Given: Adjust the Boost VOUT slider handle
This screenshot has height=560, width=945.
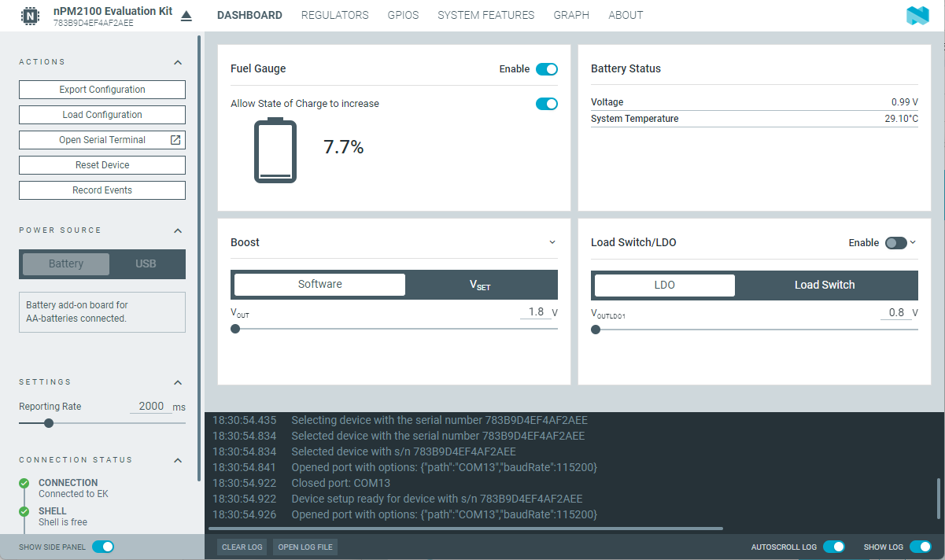Looking at the screenshot, I should pos(235,330).
